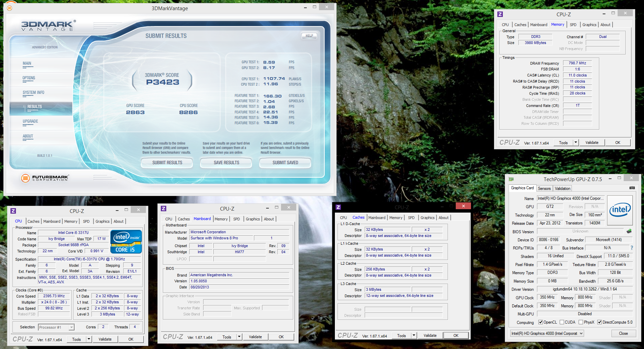Click OK in the CPU-Z Caches window
The height and width of the screenshot is (349, 644).
pos(456,335)
